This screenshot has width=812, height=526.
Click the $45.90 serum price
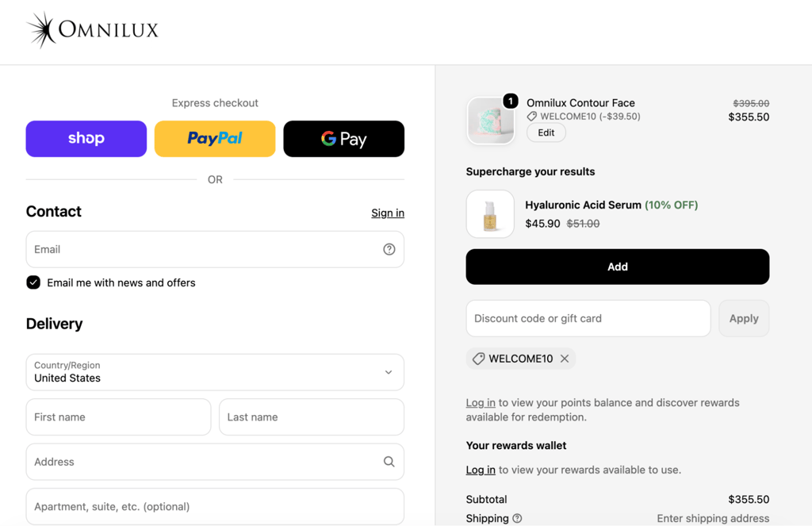point(542,224)
